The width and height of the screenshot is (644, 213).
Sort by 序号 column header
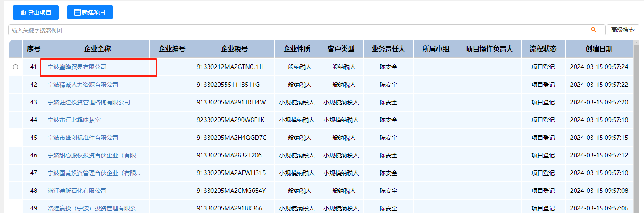click(34, 49)
